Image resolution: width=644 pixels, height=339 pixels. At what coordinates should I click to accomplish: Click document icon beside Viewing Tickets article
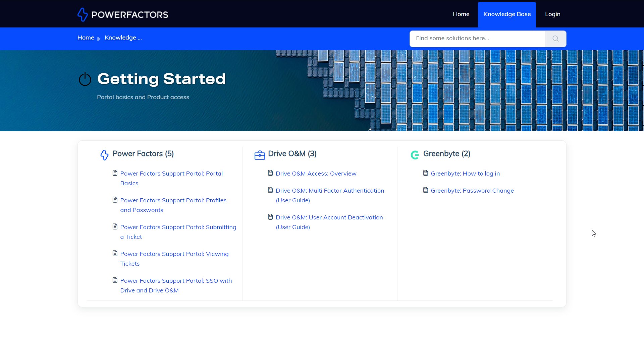pos(115,254)
